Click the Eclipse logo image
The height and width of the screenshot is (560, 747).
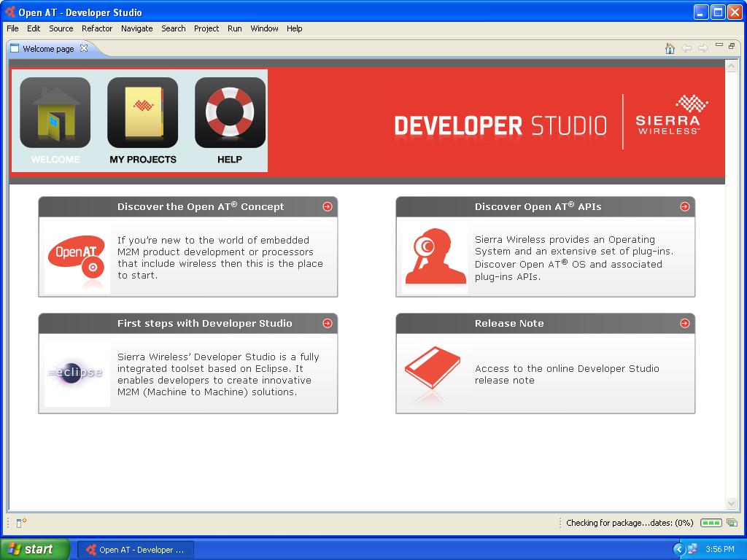tap(76, 373)
